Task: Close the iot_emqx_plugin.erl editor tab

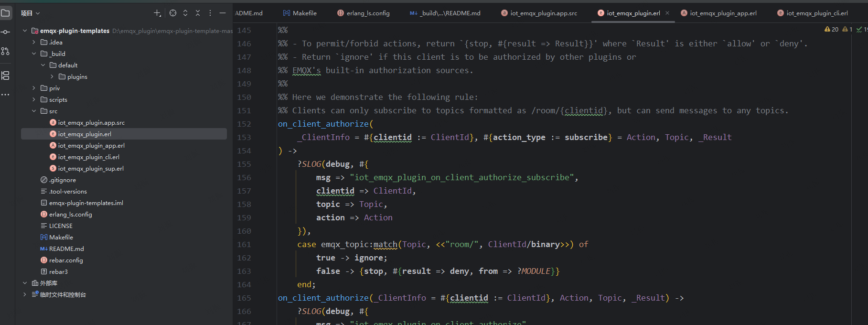Action: click(x=667, y=13)
